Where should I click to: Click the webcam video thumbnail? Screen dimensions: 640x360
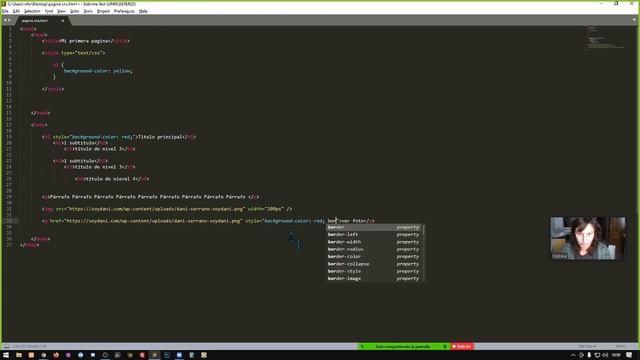coord(588,238)
